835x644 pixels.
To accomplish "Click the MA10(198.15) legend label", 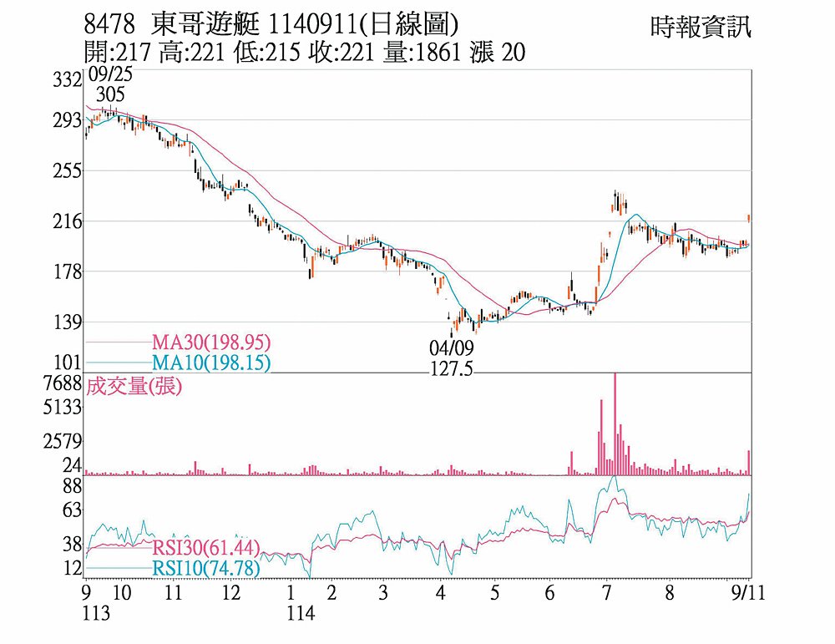I will pos(211,363).
